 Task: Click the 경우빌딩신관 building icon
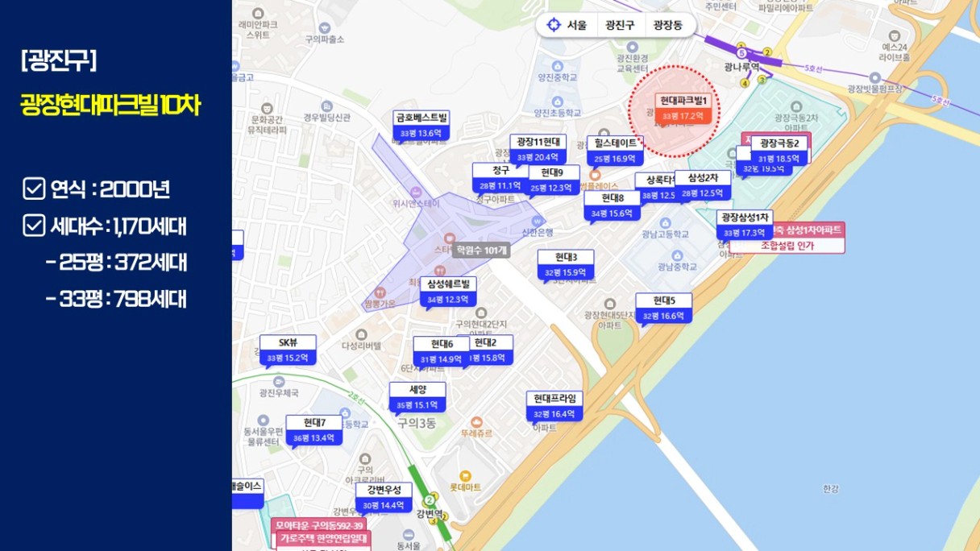(x=326, y=105)
